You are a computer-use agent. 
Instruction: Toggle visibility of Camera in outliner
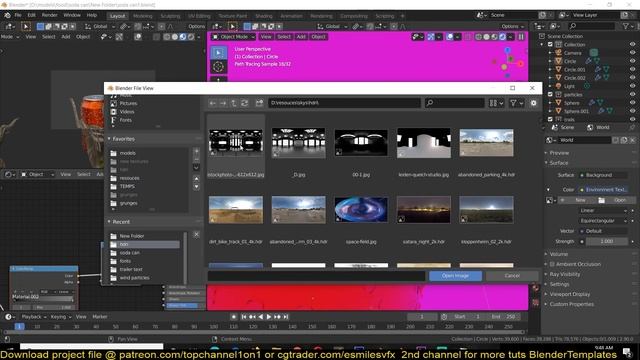(633, 53)
